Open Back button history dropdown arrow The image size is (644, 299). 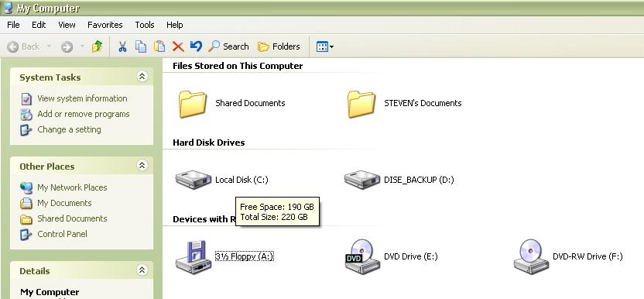(50, 46)
